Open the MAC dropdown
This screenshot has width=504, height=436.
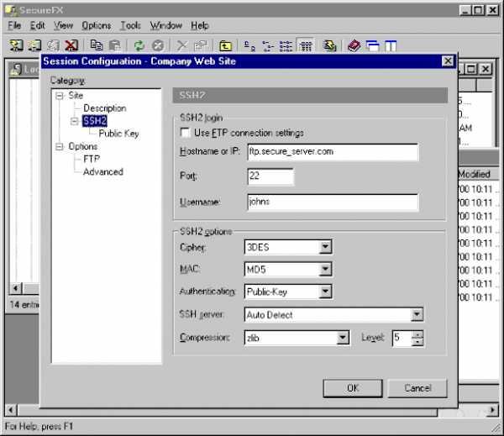click(326, 269)
